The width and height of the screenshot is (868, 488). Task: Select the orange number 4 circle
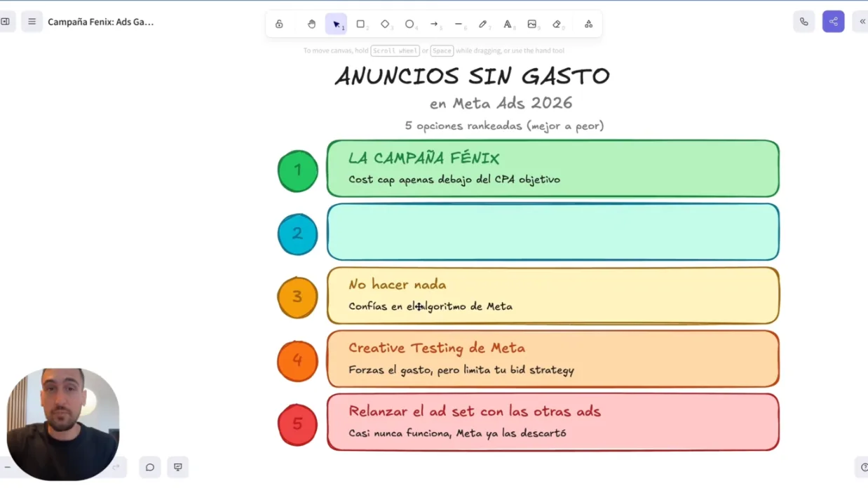click(x=297, y=360)
